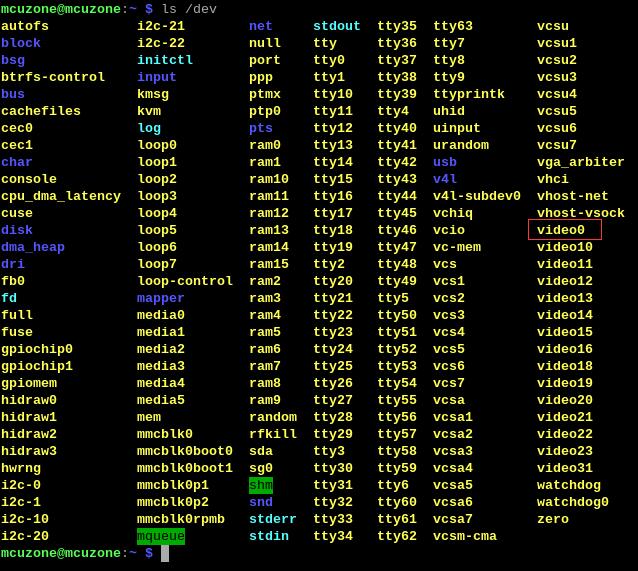Click the 'tty62' entry
Viewport: 638px width, 571px height.
[x=397, y=536]
